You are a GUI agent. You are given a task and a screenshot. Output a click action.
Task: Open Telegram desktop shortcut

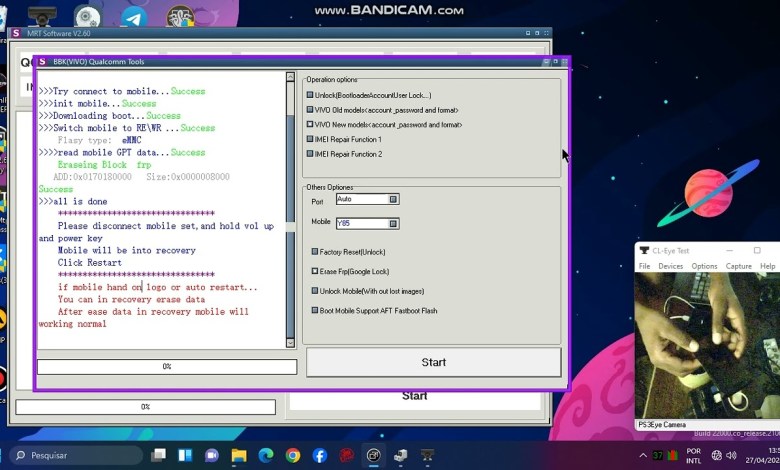click(133, 17)
